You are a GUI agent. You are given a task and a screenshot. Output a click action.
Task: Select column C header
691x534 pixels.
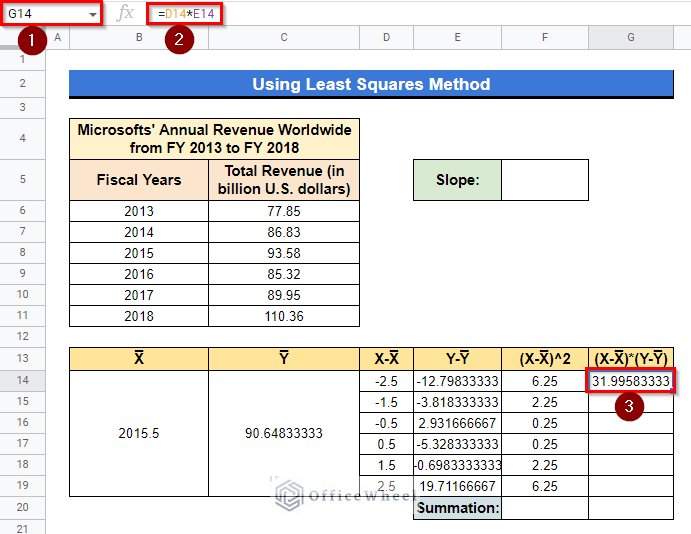click(284, 37)
